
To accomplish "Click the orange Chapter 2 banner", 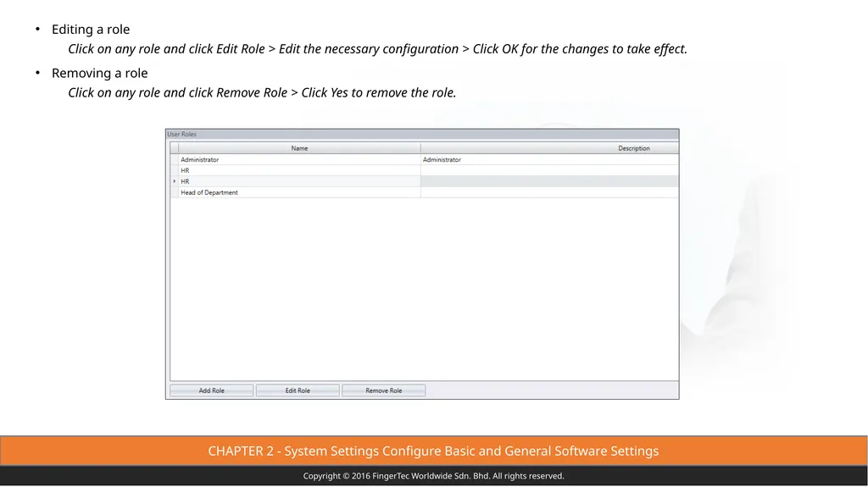I will coord(433,451).
